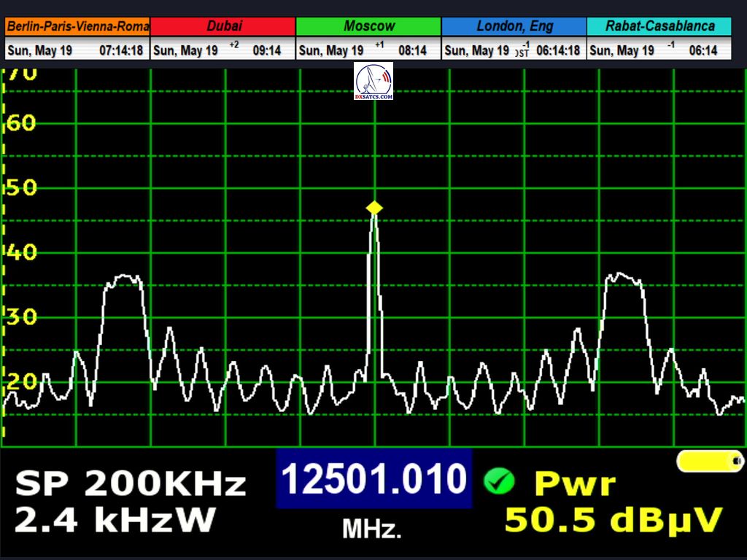Select the yellow diamond peak marker
Screen dimensions: 747x560
(x=374, y=209)
